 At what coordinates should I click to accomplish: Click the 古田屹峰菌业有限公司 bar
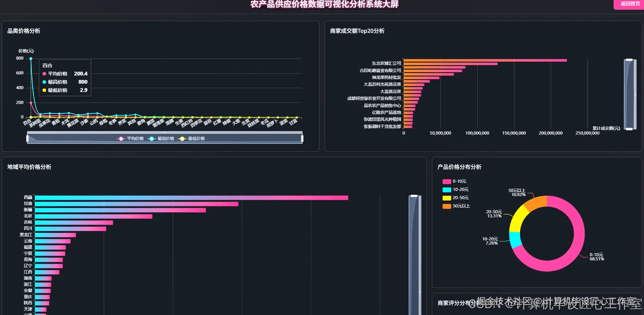433,71
